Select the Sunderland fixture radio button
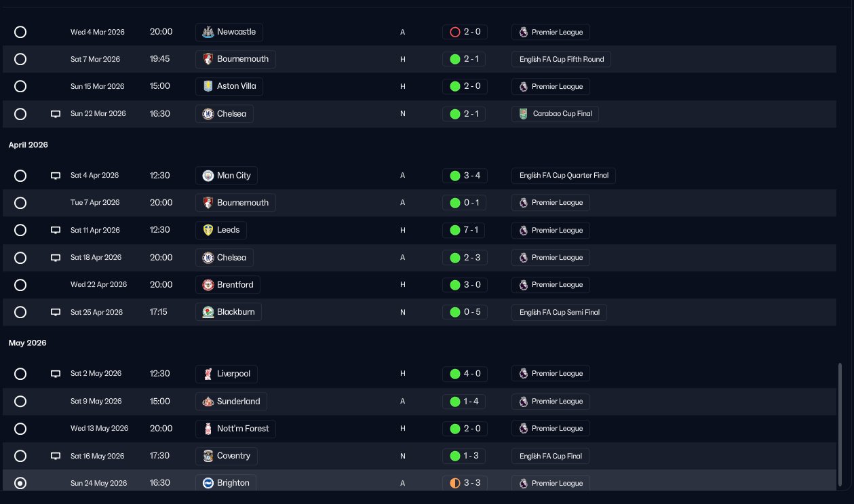854x504 pixels. pos(20,401)
